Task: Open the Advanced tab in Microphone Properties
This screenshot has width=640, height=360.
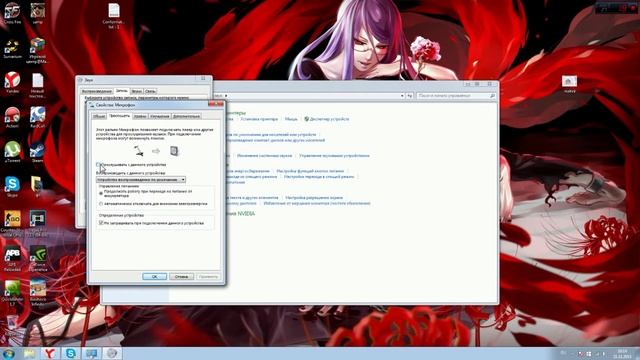Action: 187,116
